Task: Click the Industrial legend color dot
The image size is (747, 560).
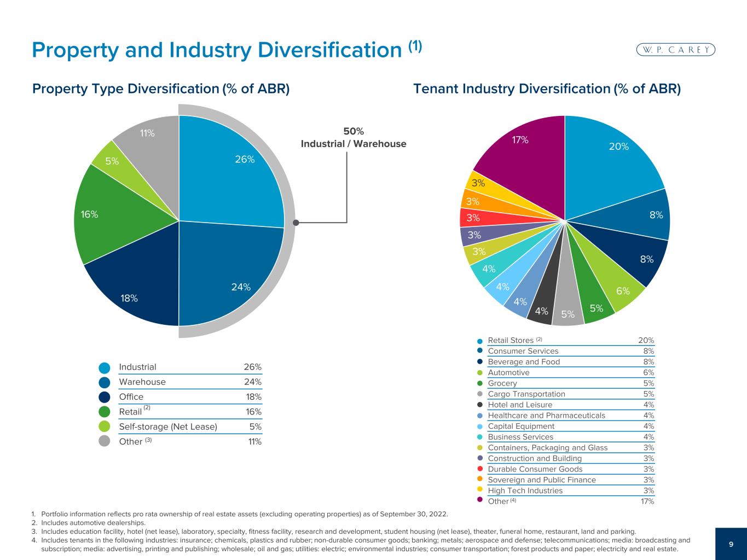Action: click(x=105, y=367)
